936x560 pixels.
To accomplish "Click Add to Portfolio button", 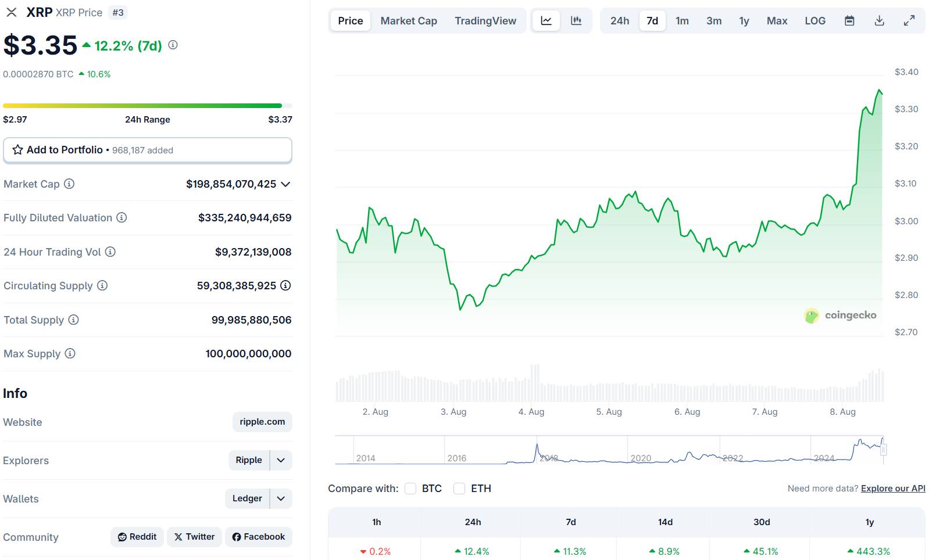I will click(148, 150).
